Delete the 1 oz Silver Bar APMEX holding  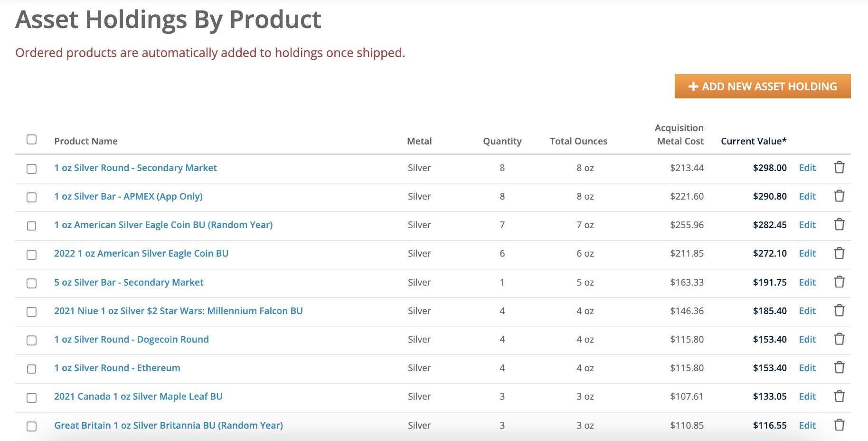(x=839, y=196)
